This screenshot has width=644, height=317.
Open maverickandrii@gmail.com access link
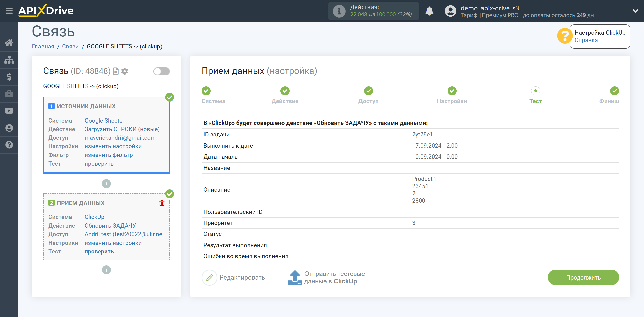[120, 138]
